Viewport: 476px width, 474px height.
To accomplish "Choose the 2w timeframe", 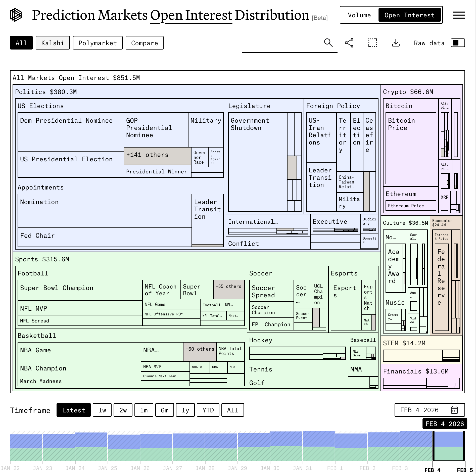I will tap(123, 410).
